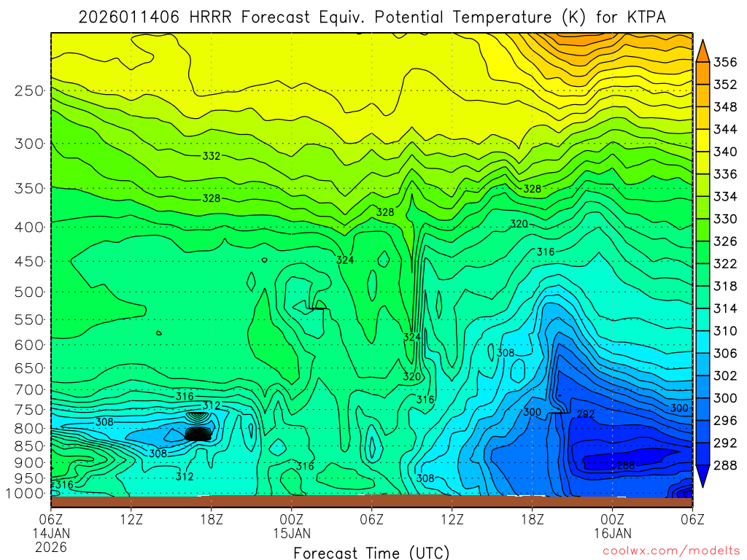The width and height of the screenshot is (747, 560).
Task: Click the 332 contour label in the plot
Action: coord(211,156)
